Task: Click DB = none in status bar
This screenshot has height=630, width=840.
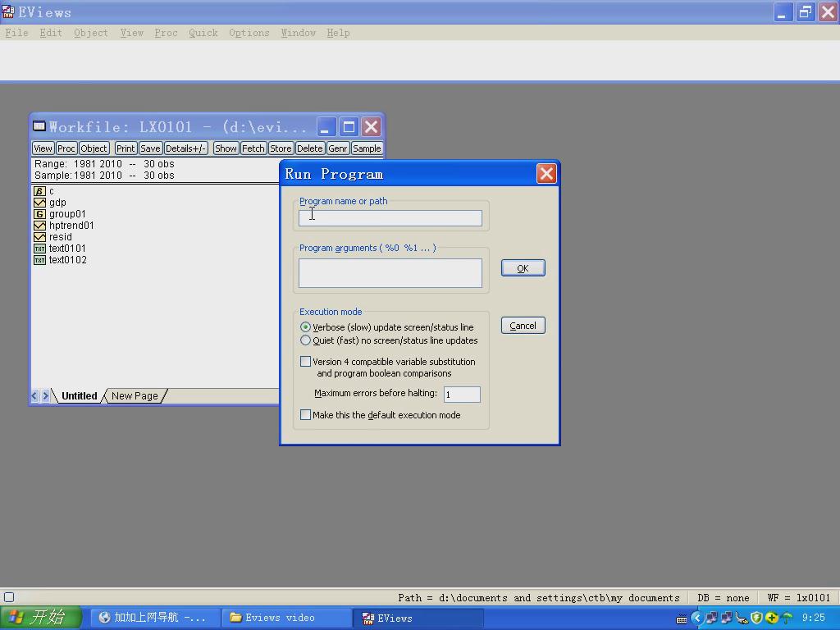Action: (724, 597)
